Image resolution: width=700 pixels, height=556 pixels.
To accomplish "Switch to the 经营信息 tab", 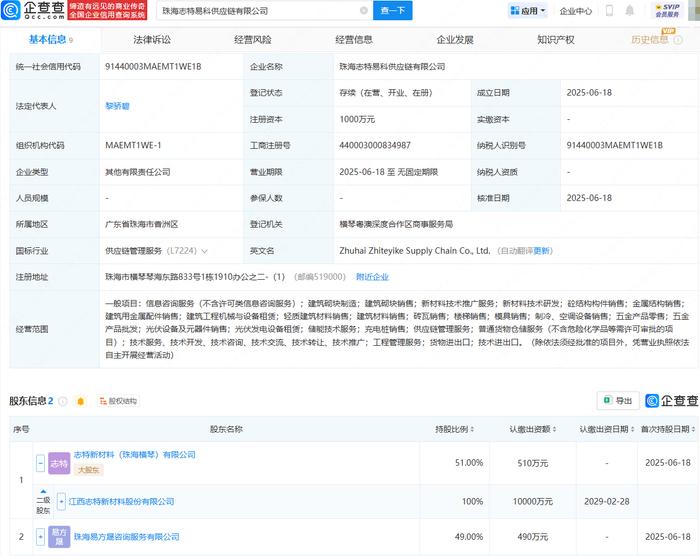I will 354,40.
